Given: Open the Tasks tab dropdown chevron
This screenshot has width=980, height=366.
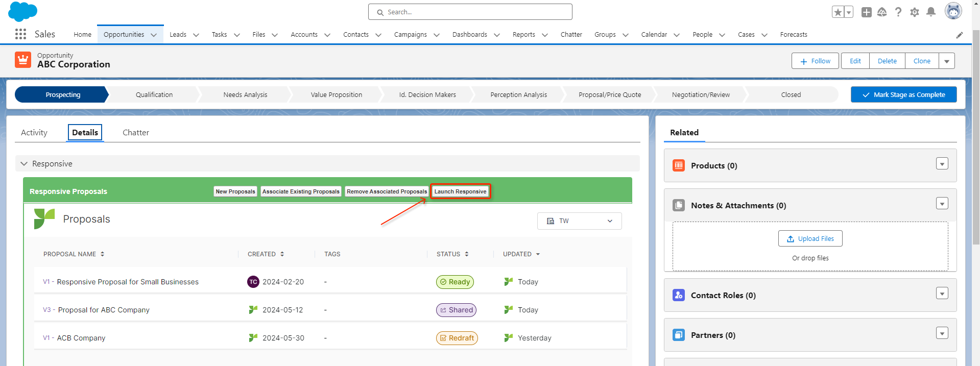Looking at the screenshot, I should 237,35.
